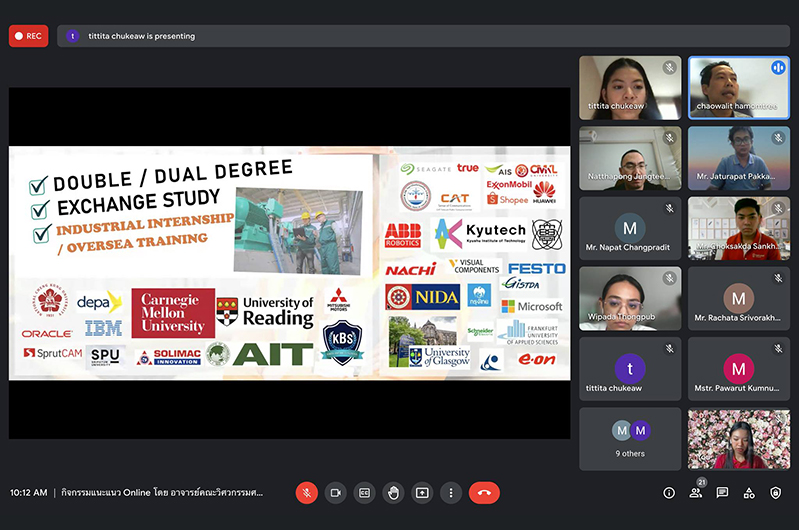Image resolution: width=799 pixels, height=530 pixels.
Task: Open the chat panel icon
Action: [722, 493]
